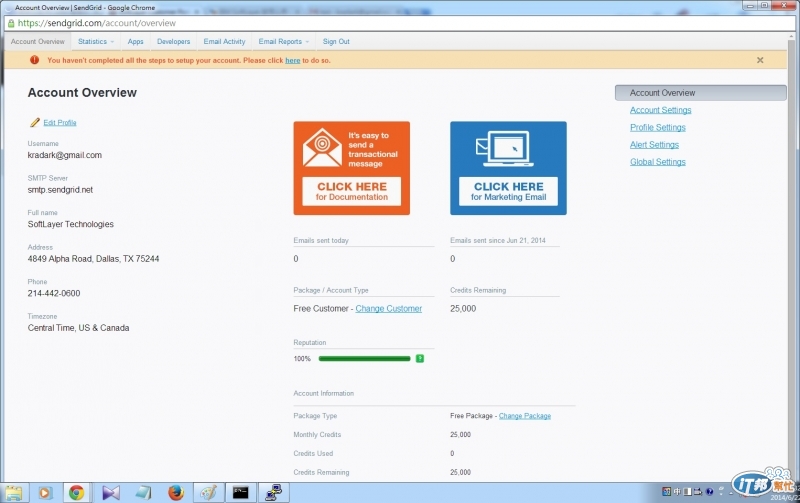Click the Change Customer link
This screenshot has height=503, width=800.
tap(389, 309)
